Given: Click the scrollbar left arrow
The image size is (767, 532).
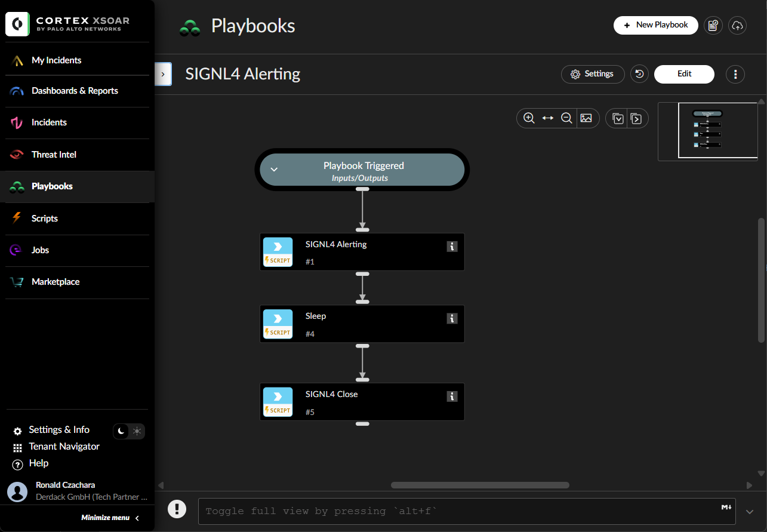Looking at the screenshot, I should [160, 485].
